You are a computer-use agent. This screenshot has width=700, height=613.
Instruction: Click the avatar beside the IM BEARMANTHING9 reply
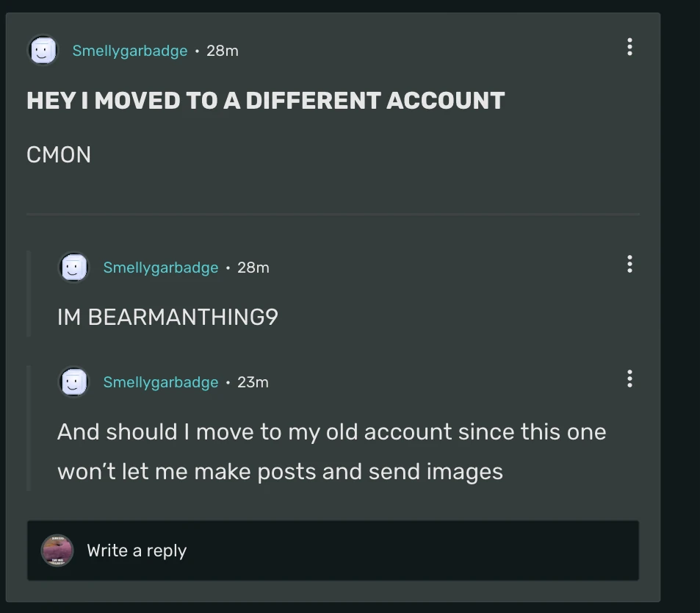pos(74,267)
